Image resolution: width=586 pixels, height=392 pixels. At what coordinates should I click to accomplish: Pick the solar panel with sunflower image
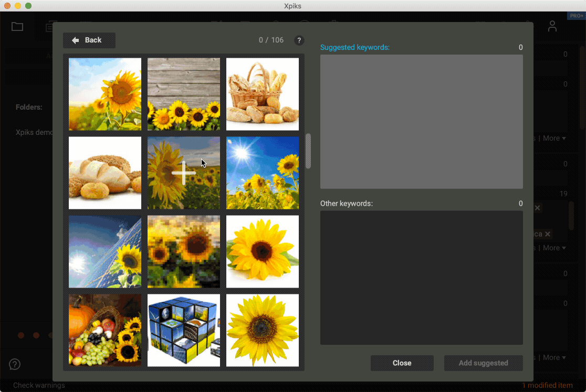(105, 251)
